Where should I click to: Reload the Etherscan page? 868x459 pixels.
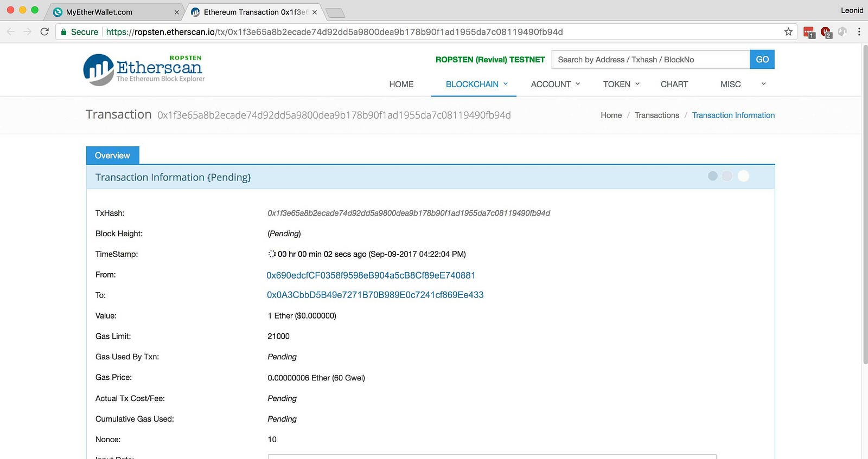tap(44, 32)
